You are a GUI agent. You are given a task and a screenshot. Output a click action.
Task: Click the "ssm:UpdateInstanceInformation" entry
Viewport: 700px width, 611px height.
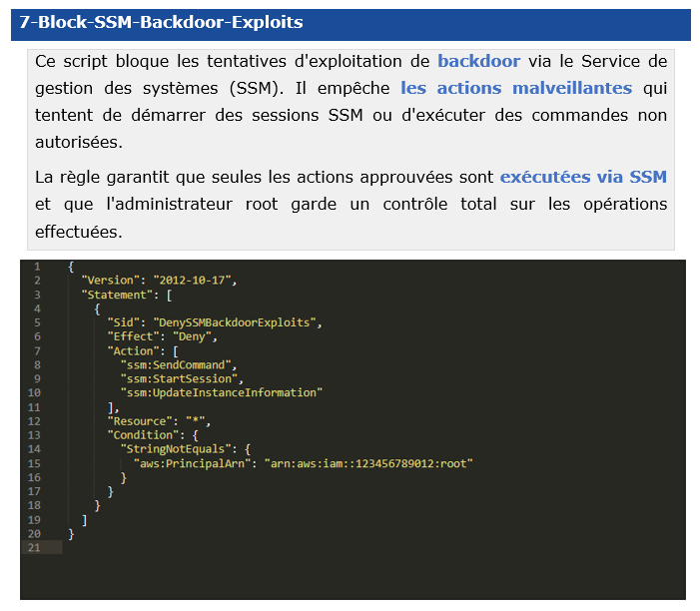(222, 392)
